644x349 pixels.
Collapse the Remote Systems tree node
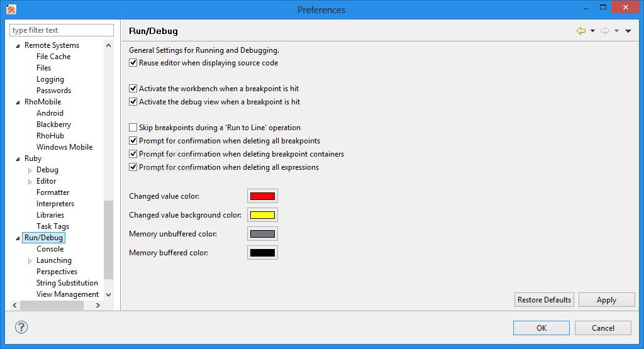pos(18,46)
